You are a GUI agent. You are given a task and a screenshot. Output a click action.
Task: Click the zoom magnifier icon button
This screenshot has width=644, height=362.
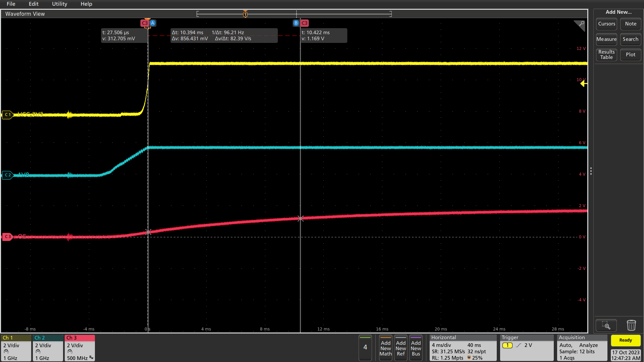click(606, 325)
